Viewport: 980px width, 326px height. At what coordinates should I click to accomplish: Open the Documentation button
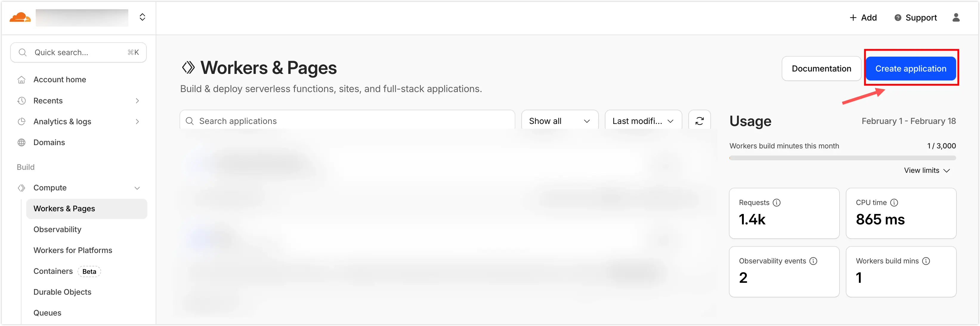[x=821, y=69]
